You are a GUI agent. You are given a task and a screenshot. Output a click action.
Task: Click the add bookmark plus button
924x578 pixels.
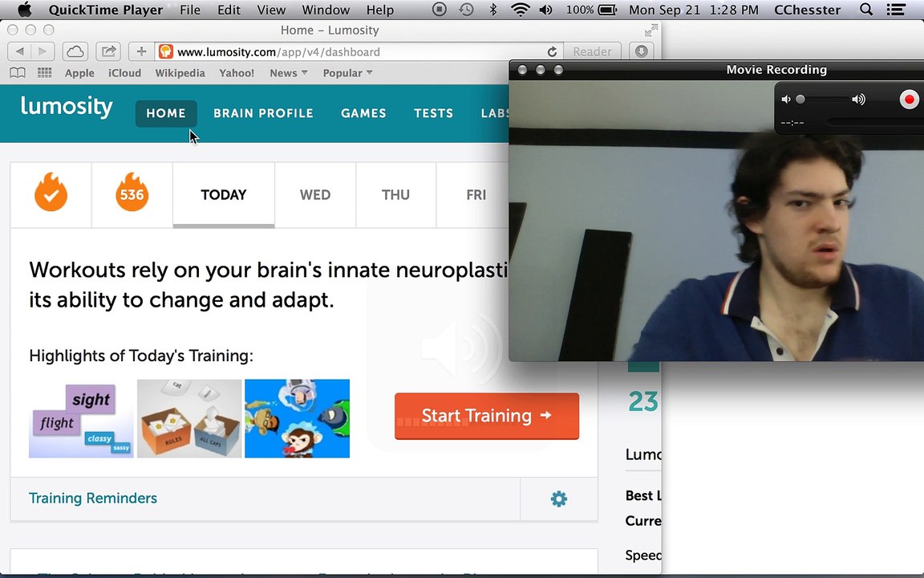click(x=141, y=51)
